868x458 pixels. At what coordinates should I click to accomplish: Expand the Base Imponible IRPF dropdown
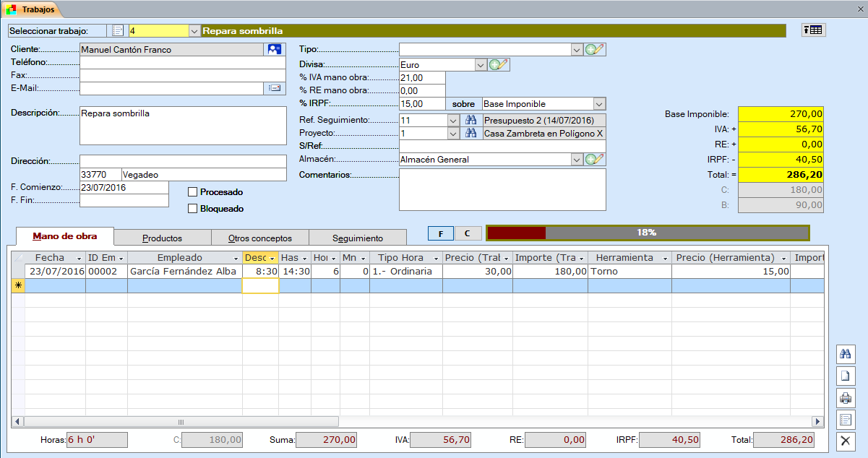coord(598,104)
